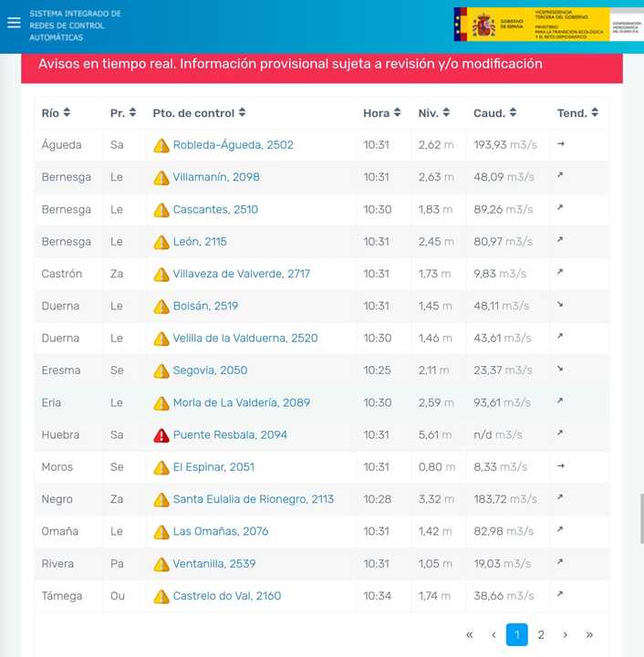
Task: Click downward trend arrow in Boisán row
Action: click(560, 305)
